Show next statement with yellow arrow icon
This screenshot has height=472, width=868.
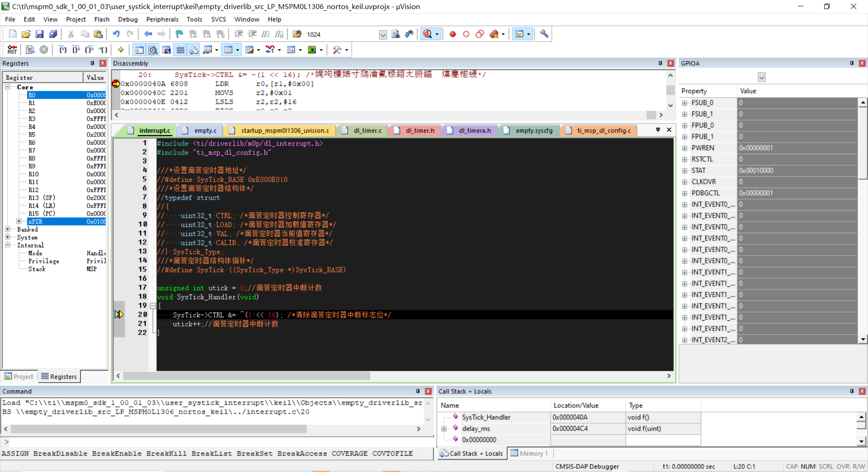pyautogui.click(x=121, y=50)
